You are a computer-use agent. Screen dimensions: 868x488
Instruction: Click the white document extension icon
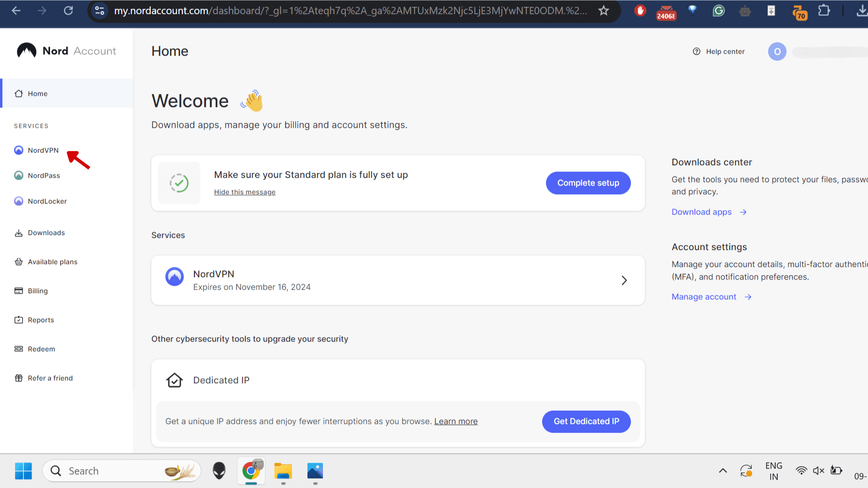coord(771,11)
